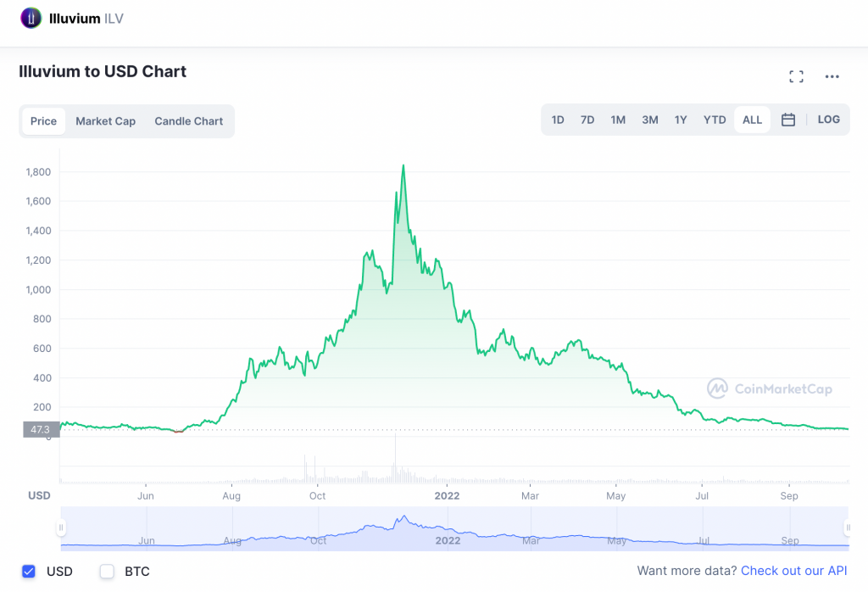Click the Aug x-axis label under chart
The width and height of the screenshot is (868, 592).
pyautogui.click(x=231, y=495)
